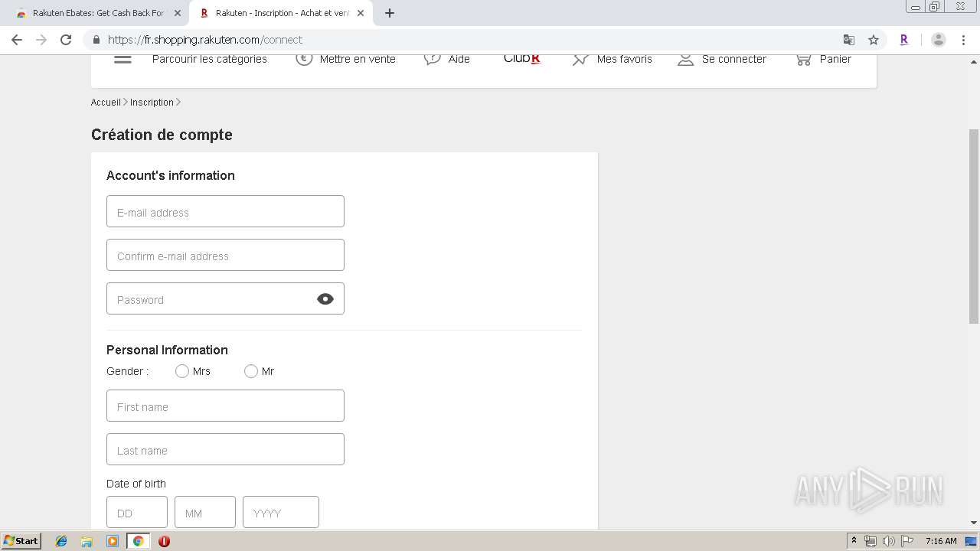Bookmark this page with star icon
This screenshot has height=551, width=980.
click(x=873, y=40)
